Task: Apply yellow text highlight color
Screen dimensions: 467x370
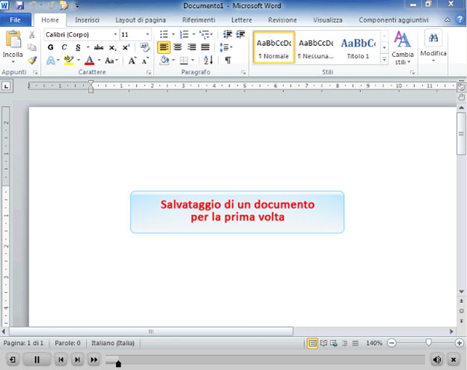Action: point(69,60)
